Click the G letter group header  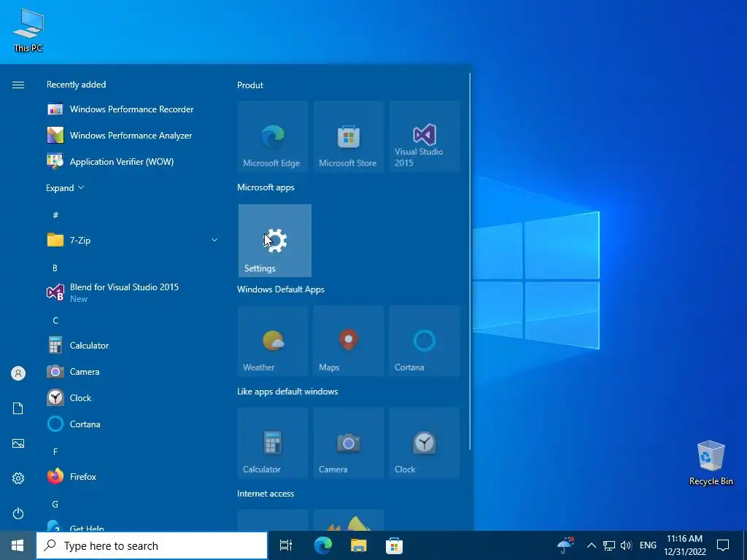[55, 504]
